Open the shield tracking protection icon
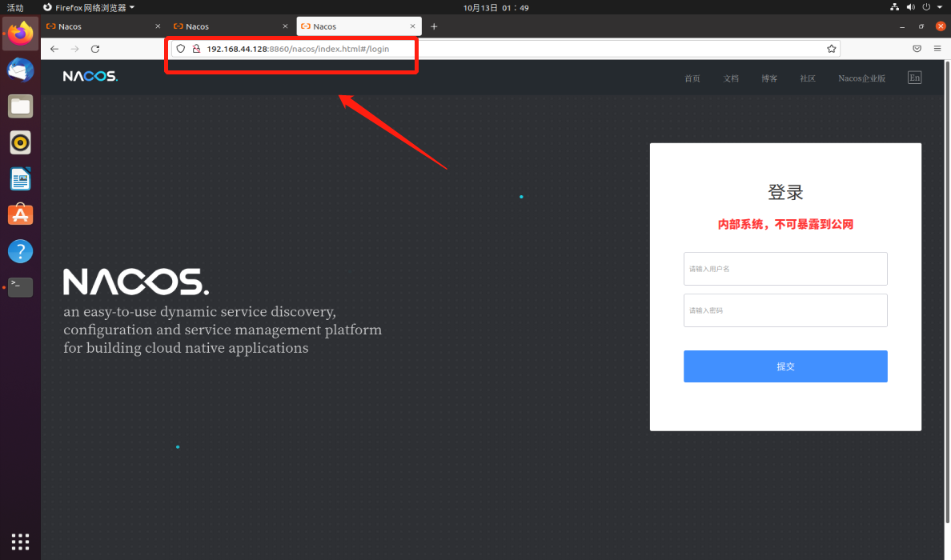This screenshot has height=560, width=951. tap(181, 49)
